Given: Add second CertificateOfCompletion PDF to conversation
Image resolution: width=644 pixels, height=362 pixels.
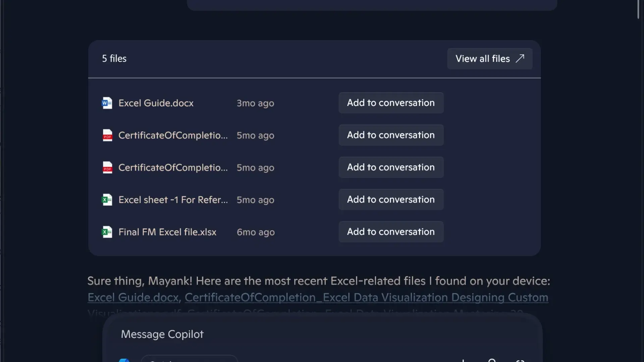Looking at the screenshot, I should (x=391, y=167).
